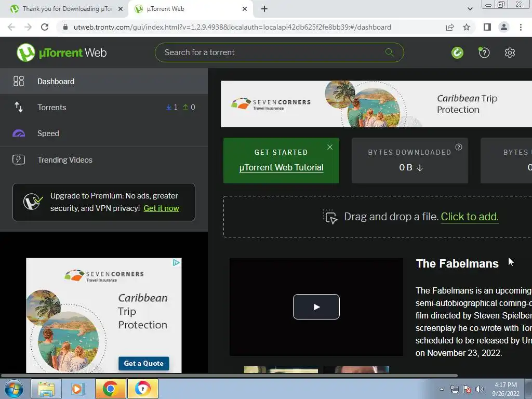Click the Trending Videos icon
The image size is (532, 399).
pyautogui.click(x=19, y=159)
